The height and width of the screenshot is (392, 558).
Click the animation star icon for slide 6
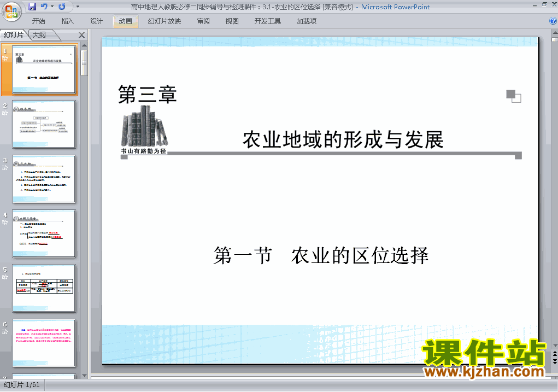coord(5,332)
